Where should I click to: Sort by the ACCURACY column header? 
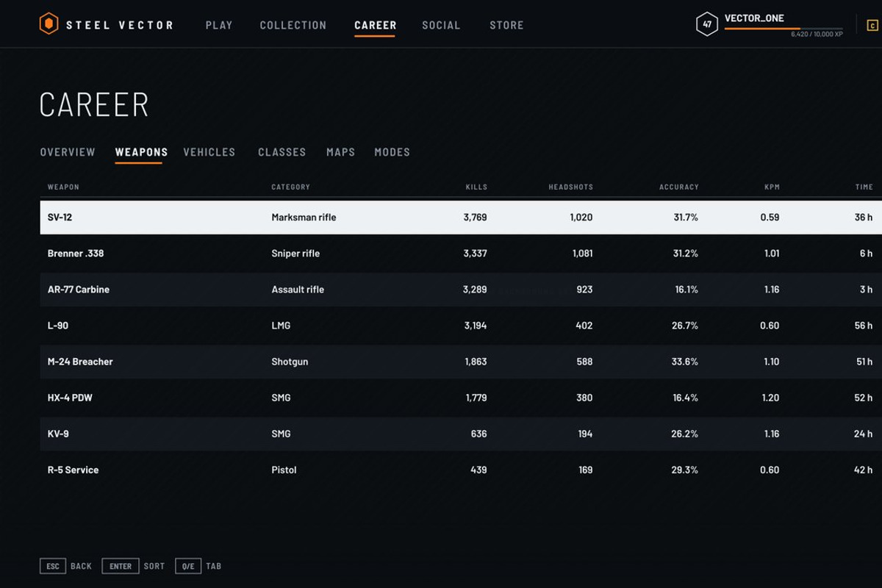pyautogui.click(x=678, y=187)
